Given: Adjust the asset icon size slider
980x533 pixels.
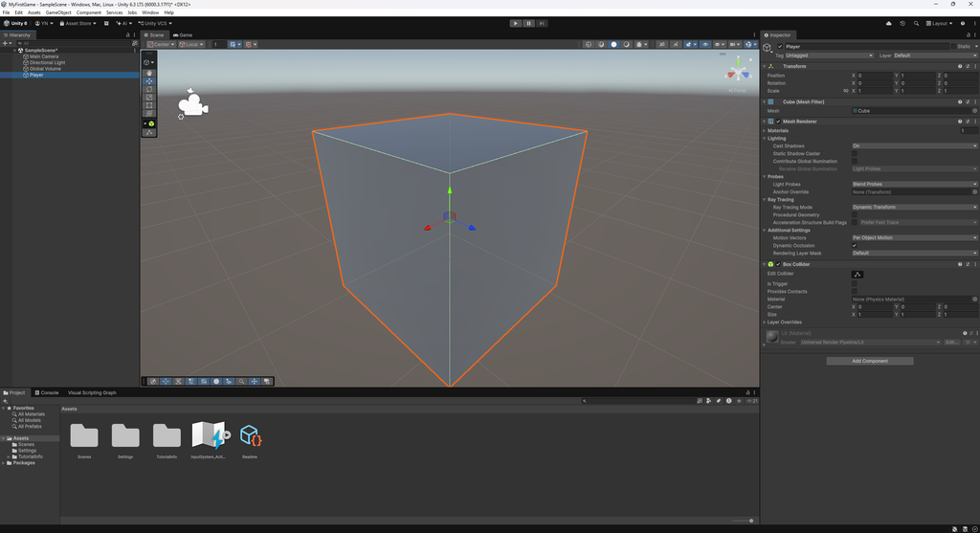Looking at the screenshot, I should click(743, 521).
